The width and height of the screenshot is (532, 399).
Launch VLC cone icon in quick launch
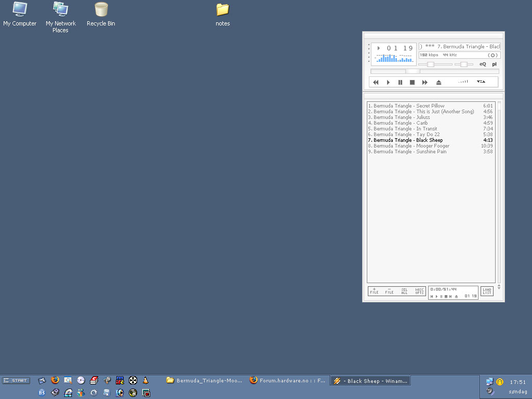pos(145,380)
